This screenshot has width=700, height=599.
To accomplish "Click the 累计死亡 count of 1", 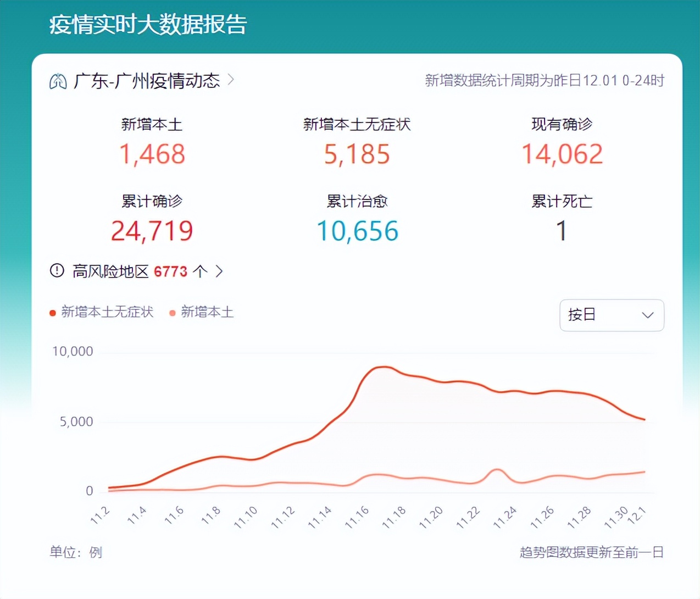I will [x=562, y=231].
